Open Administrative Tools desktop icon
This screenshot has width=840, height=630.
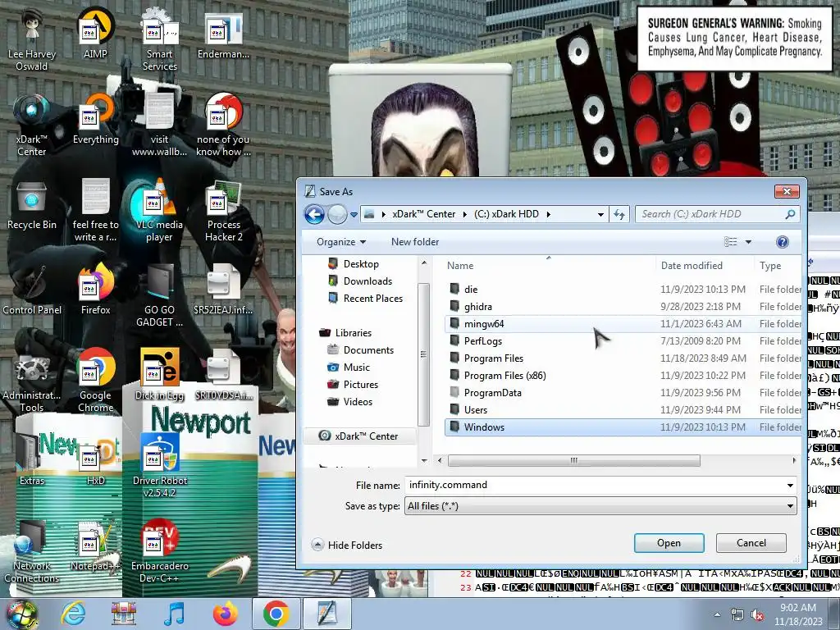point(32,381)
